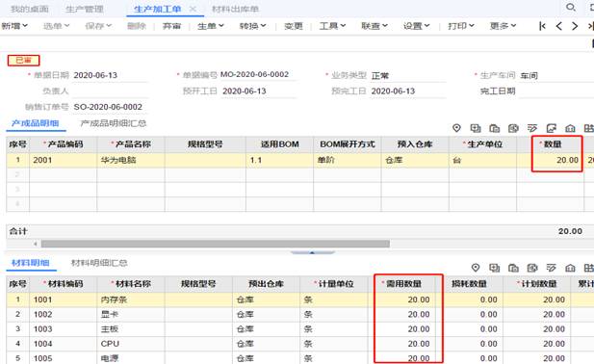Click the 预开工日 date field
Viewport: 594px width, 364px height.
point(259,91)
